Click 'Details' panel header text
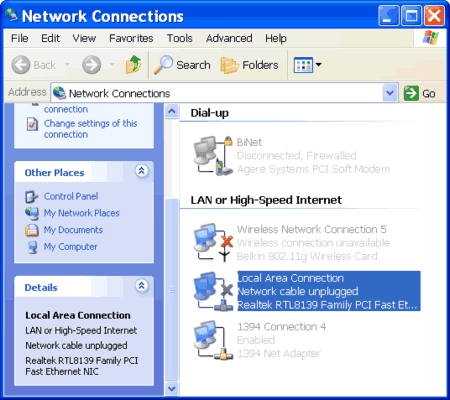 click(41, 288)
